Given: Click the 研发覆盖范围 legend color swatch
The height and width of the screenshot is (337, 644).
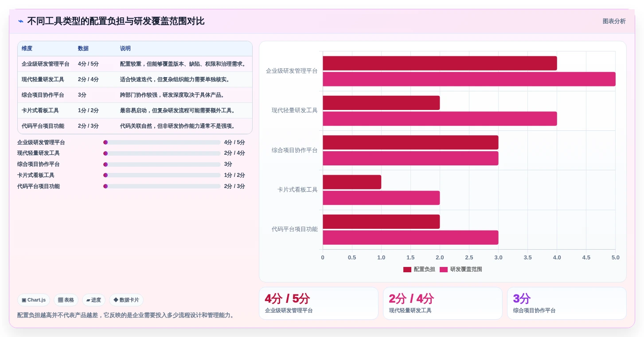Looking at the screenshot, I should point(444,270).
